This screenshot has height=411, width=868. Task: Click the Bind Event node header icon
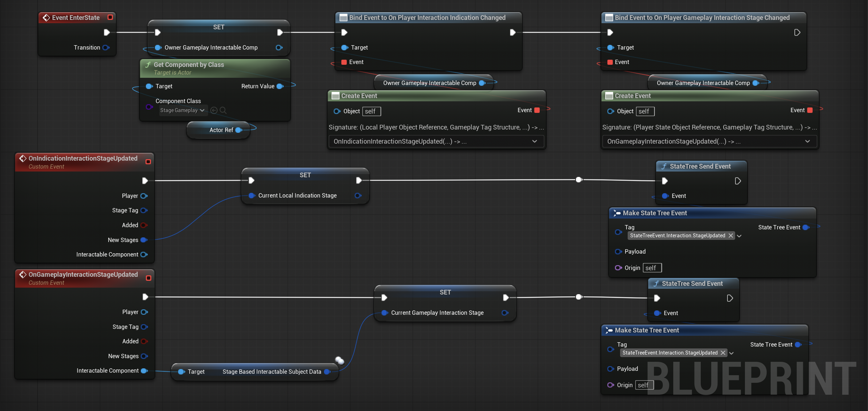pyautogui.click(x=343, y=17)
